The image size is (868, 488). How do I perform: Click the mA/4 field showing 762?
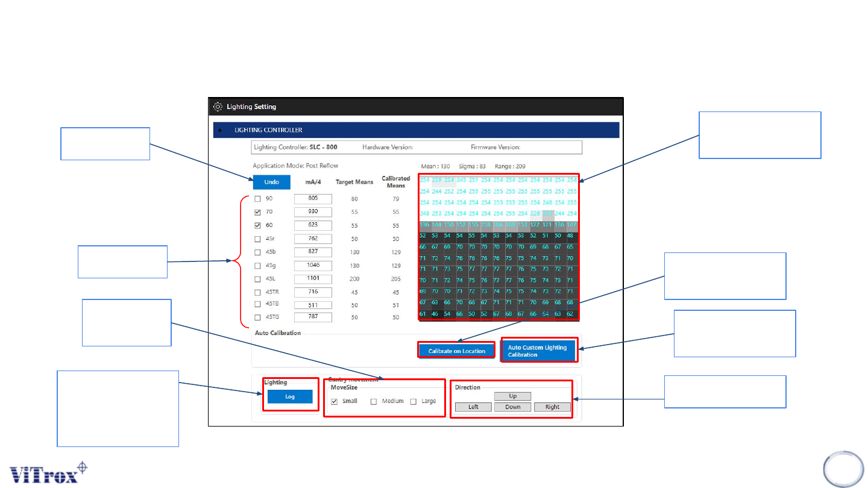click(313, 239)
